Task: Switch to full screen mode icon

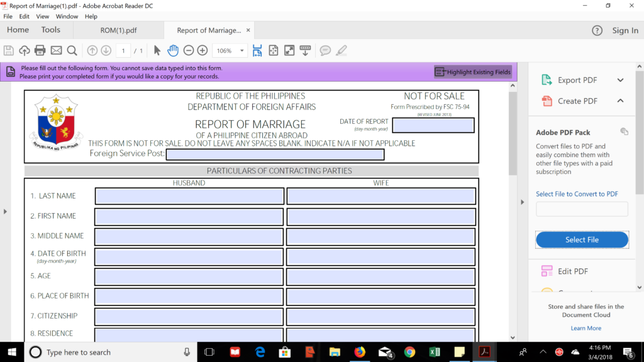Action: [289, 50]
